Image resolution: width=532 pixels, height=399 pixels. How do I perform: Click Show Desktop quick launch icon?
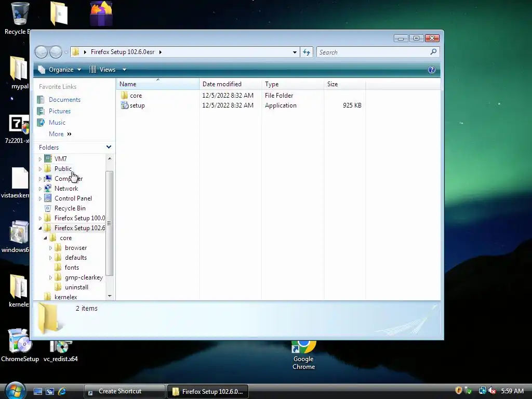click(x=37, y=391)
